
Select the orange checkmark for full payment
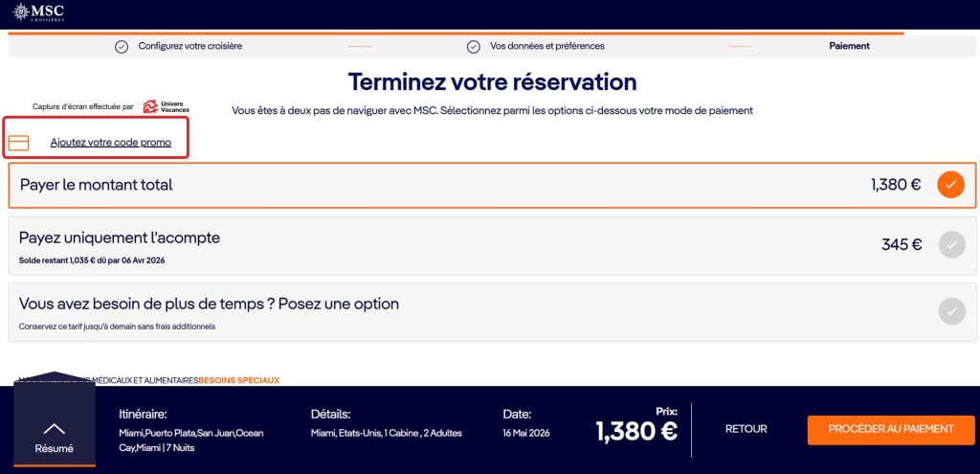pos(950,185)
